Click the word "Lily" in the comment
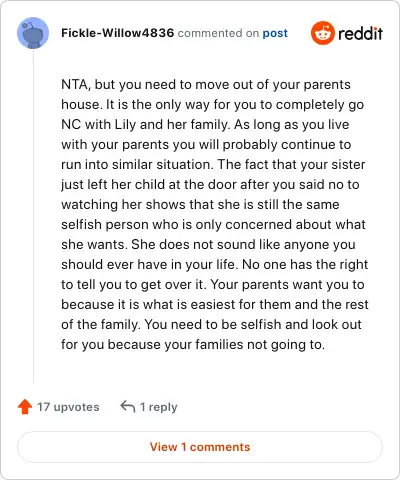Screen dimensions: 400x480 click(125, 125)
